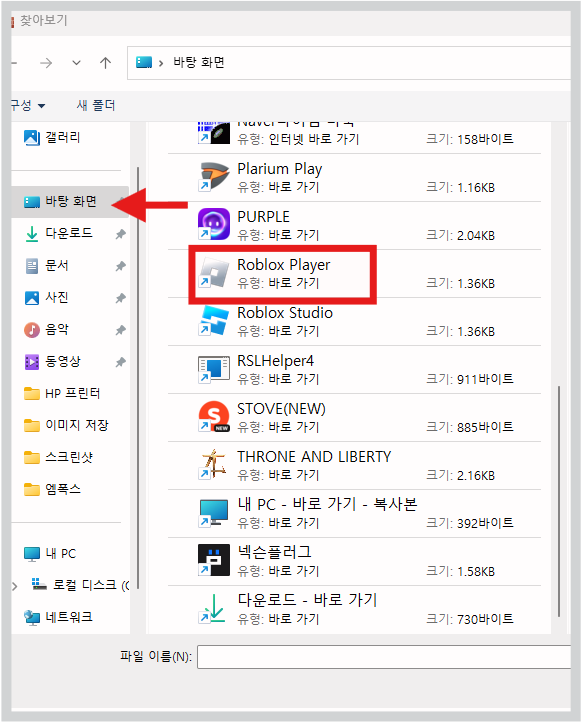Select the PURPLE file name text
Image resolution: width=581 pixels, height=722 pixels.
coord(263,216)
